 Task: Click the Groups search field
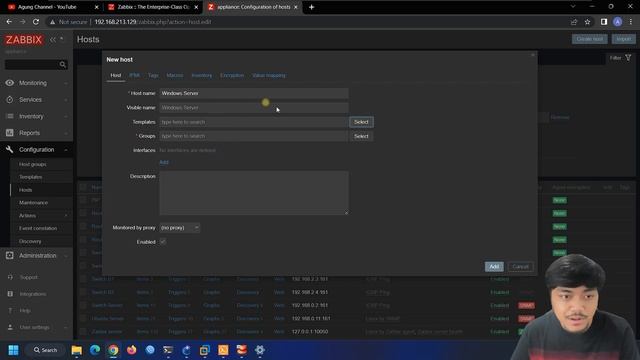click(253, 136)
